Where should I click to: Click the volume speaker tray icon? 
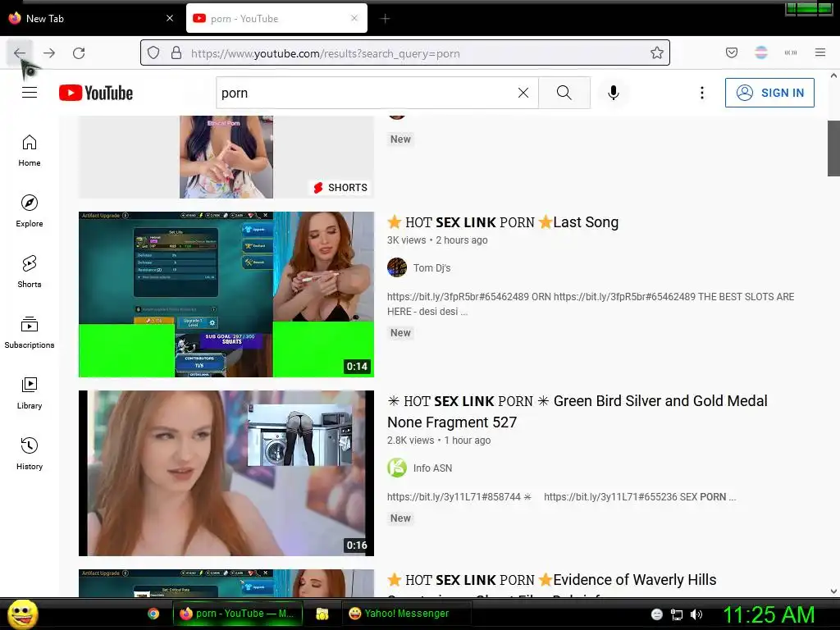[696, 614]
